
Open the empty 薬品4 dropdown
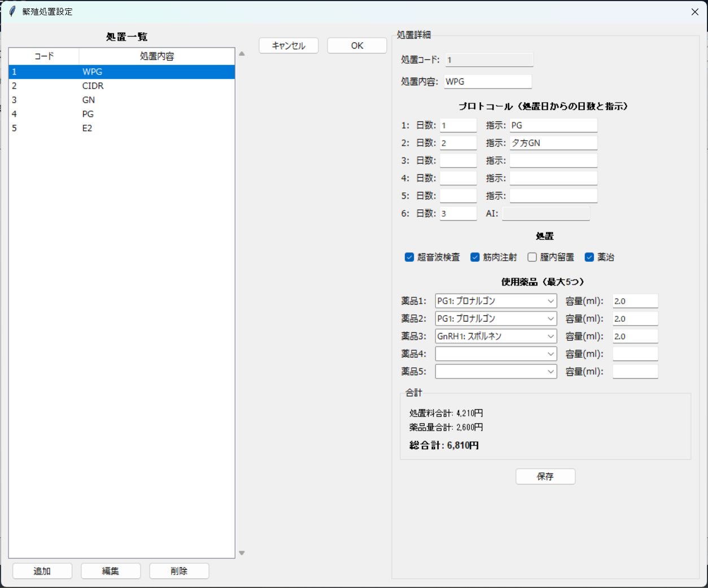pyautogui.click(x=496, y=354)
